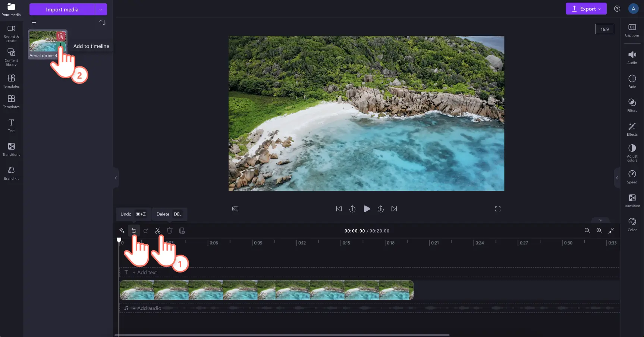The image size is (644, 337).
Task: Toggle captions off icon below preview
Action: click(235, 209)
